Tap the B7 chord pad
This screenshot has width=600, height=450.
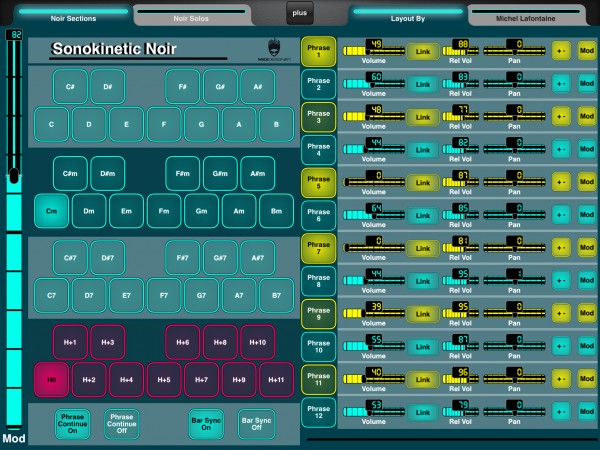(276, 295)
